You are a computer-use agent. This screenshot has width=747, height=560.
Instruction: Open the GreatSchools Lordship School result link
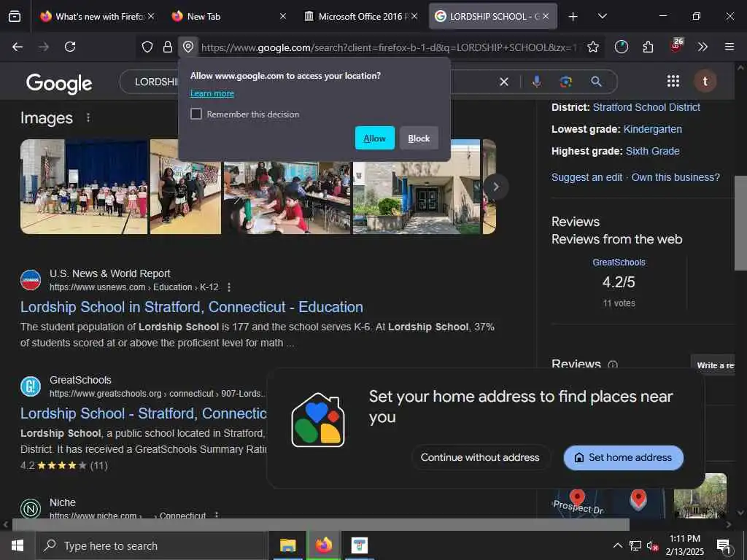pyautogui.click(x=144, y=413)
